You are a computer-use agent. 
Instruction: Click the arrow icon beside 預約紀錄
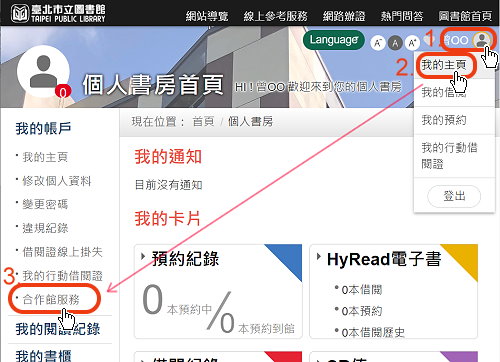[x=143, y=257]
